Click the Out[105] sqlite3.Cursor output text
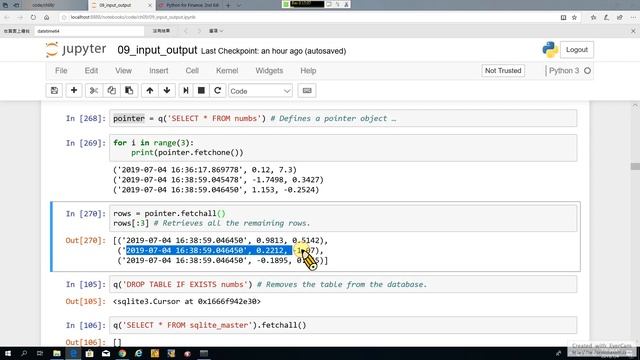 pos(187,302)
